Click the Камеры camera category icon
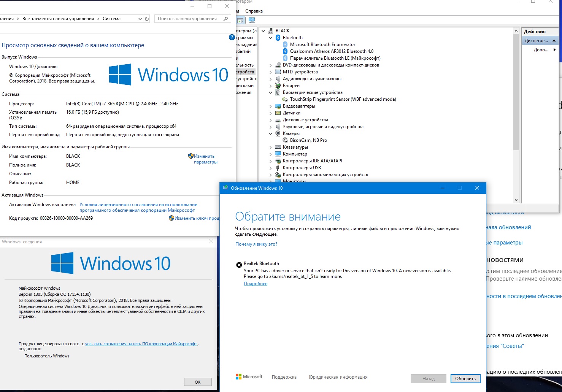 [x=278, y=133]
